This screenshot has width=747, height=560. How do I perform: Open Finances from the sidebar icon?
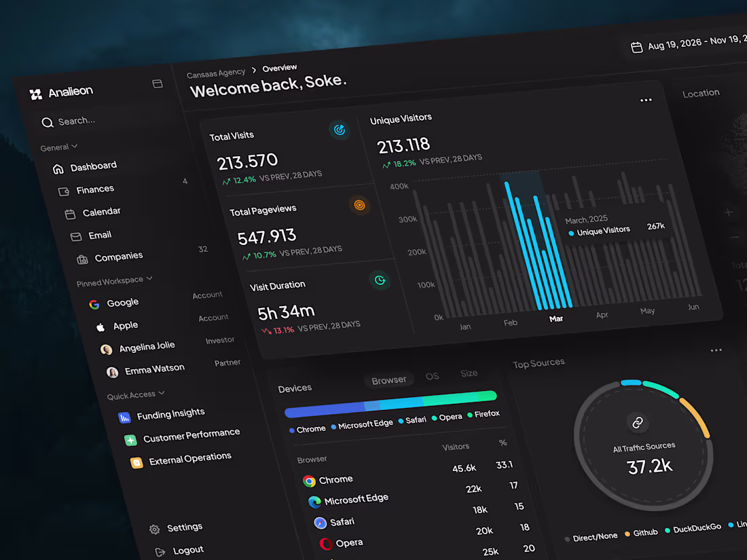[65, 191]
